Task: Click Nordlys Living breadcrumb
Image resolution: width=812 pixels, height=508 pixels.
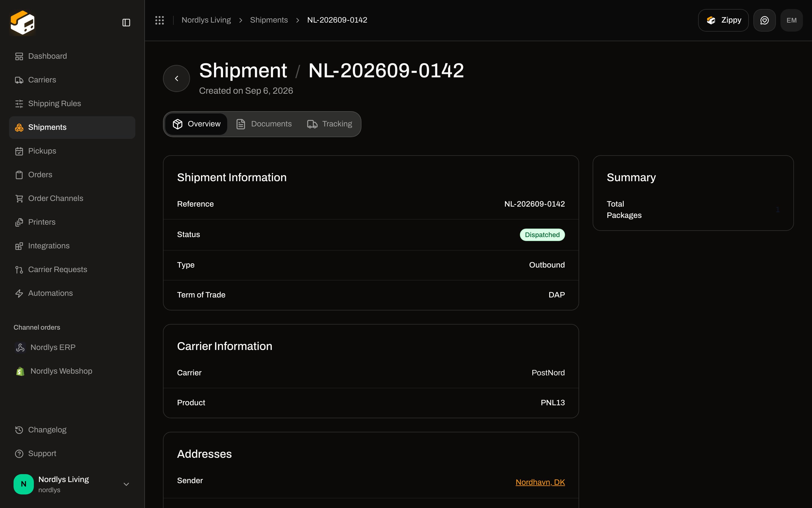Action: click(206, 20)
